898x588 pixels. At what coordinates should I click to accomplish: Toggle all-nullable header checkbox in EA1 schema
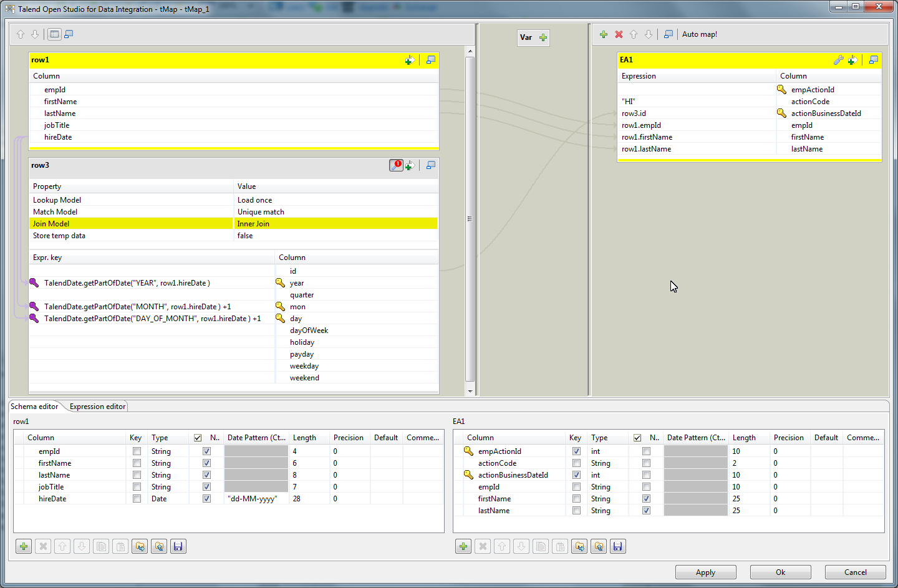click(637, 438)
